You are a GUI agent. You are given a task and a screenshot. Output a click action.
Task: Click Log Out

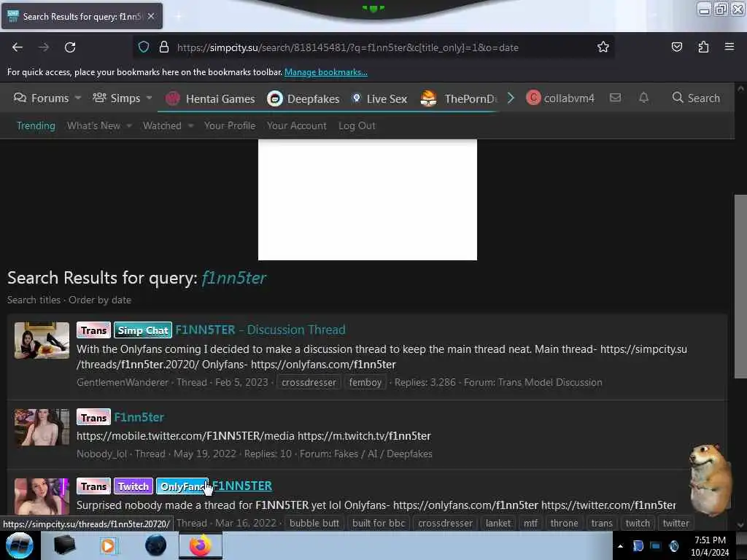357,125
